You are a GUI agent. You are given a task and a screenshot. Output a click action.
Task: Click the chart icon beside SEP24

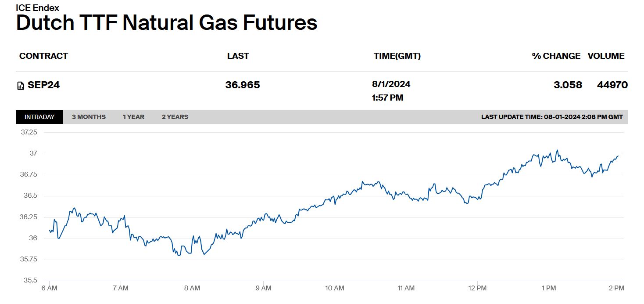coord(21,86)
